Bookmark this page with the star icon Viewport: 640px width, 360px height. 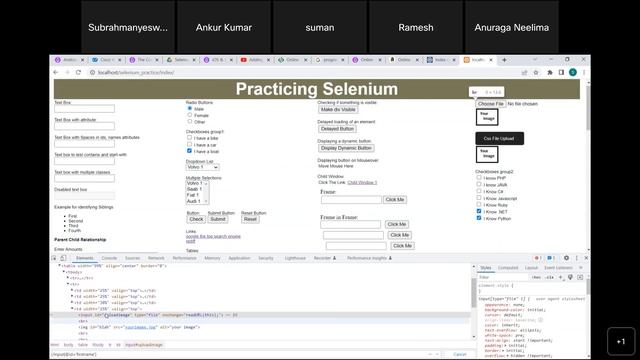(x=536, y=72)
